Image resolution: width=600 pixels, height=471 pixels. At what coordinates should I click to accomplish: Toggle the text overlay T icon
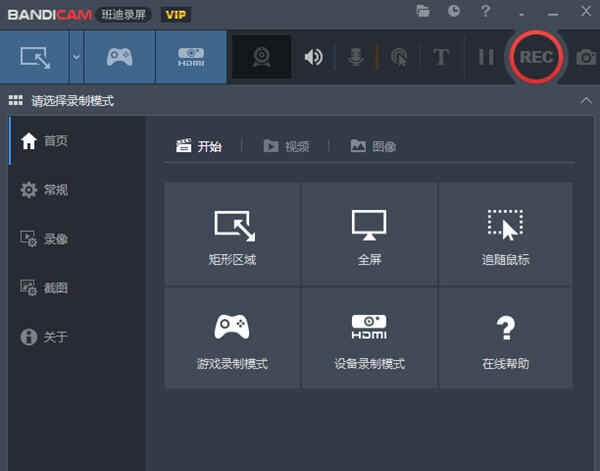[x=441, y=57]
